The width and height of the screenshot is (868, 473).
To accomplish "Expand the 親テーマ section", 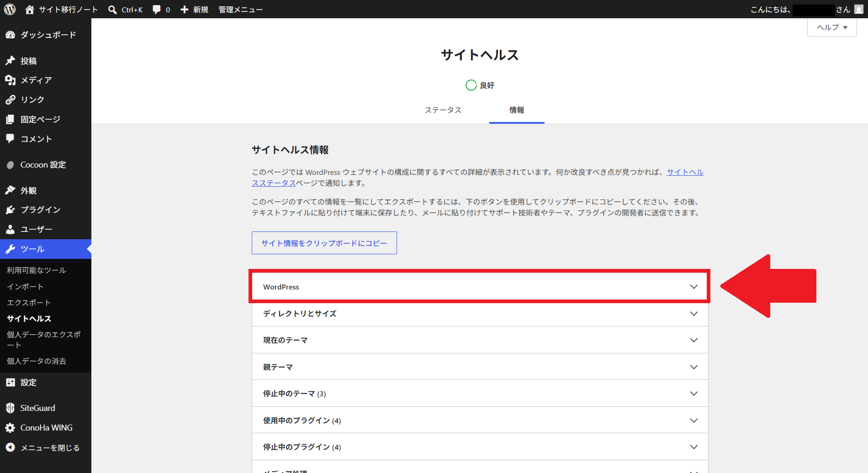I will pos(480,367).
